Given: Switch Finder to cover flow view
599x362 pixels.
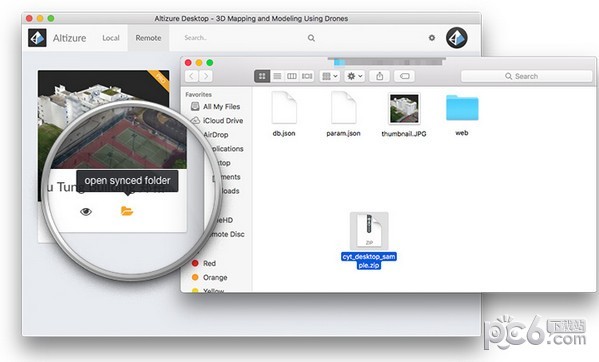Looking at the screenshot, I should (x=307, y=76).
